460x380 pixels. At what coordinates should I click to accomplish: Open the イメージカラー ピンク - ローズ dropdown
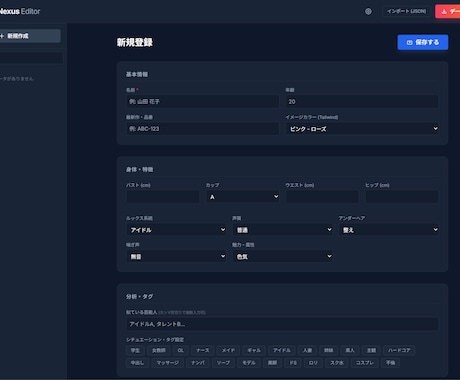coord(362,129)
